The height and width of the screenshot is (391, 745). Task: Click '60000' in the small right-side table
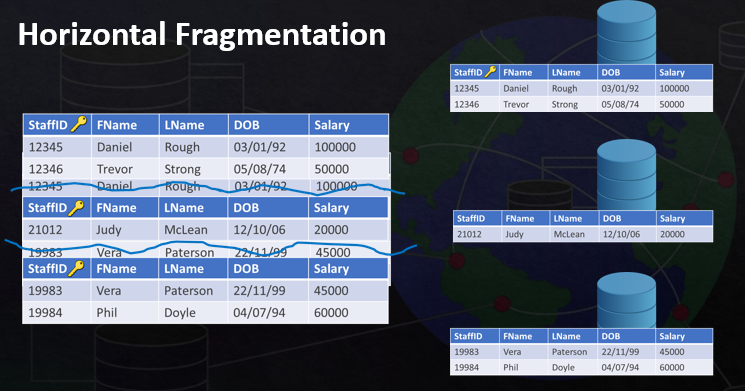point(672,368)
